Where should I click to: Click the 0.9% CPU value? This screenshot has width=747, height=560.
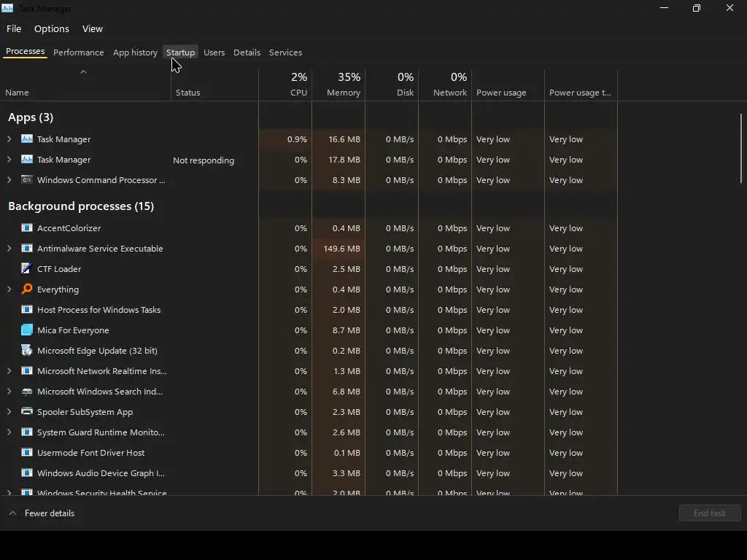point(297,139)
